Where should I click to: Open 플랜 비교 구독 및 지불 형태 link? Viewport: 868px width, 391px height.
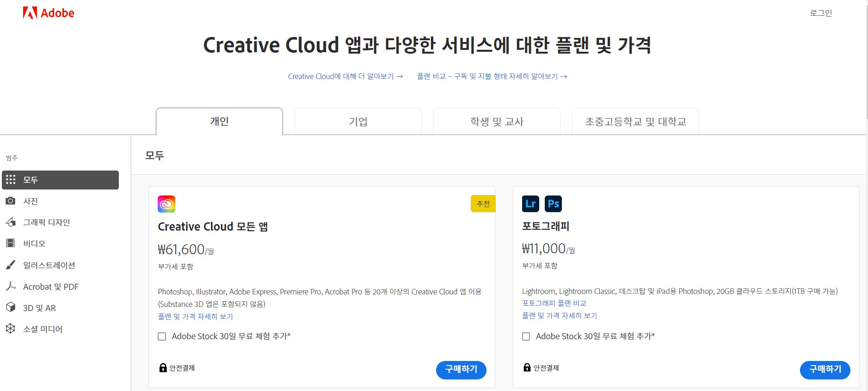(492, 76)
